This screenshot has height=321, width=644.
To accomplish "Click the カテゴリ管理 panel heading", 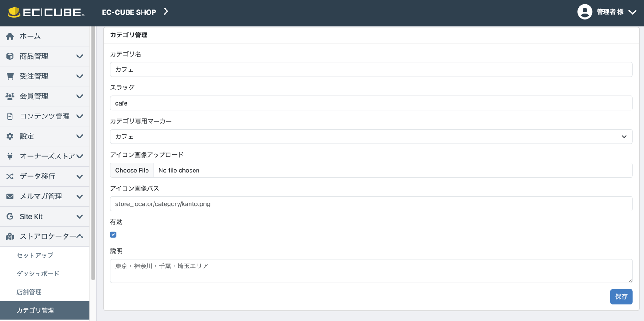I will pyautogui.click(x=129, y=35).
